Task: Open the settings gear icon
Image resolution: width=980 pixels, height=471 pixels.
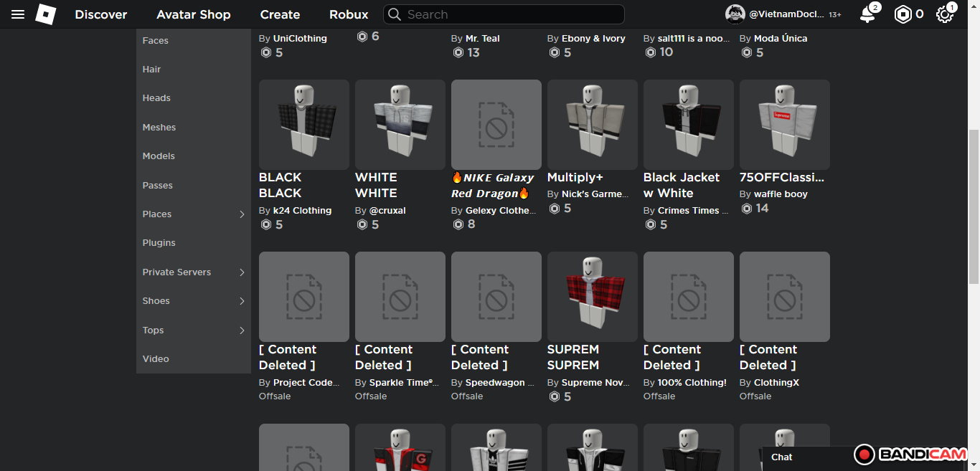Action: click(x=944, y=14)
